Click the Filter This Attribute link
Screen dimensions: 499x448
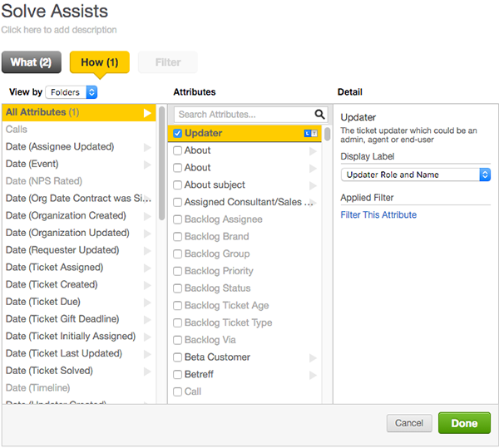[378, 215]
